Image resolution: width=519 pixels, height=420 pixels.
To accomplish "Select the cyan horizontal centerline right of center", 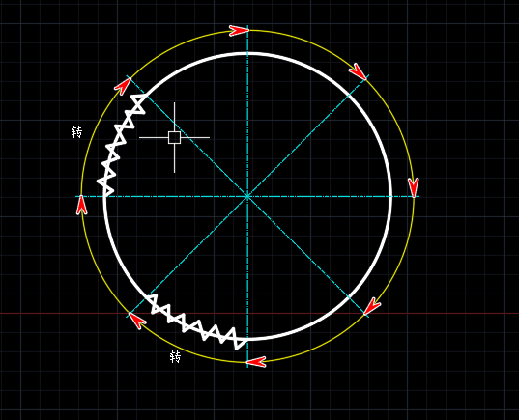I will (x=331, y=196).
